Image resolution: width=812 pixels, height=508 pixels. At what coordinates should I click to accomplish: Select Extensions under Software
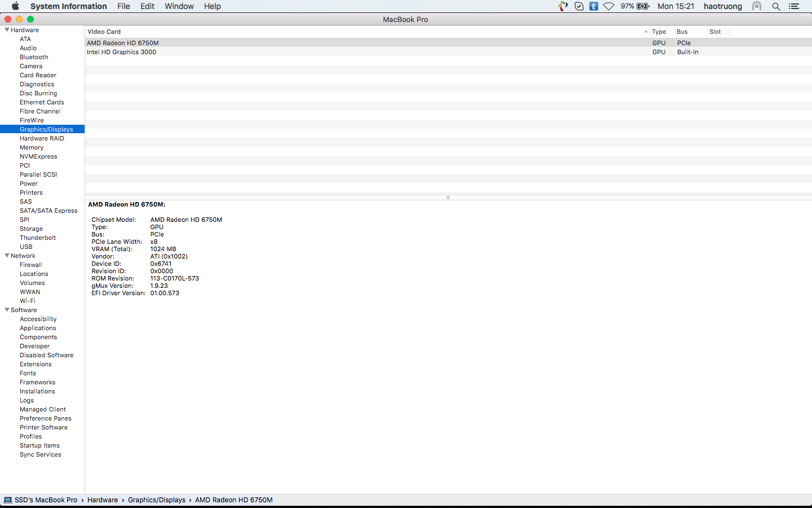(x=36, y=364)
